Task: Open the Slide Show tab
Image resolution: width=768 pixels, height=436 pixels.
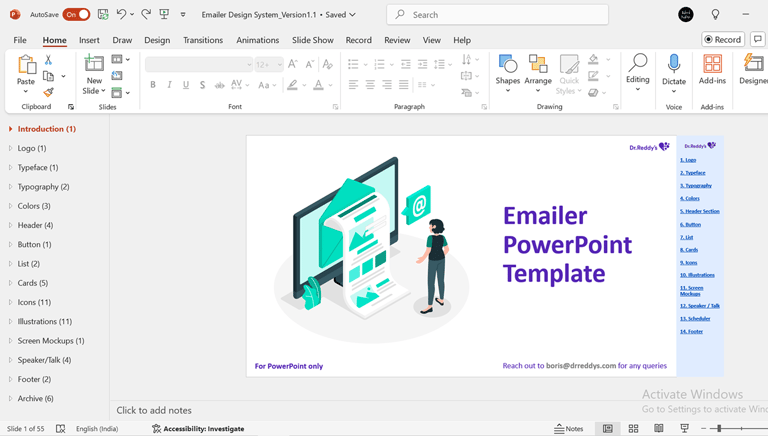Action: (x=312, y=40)
